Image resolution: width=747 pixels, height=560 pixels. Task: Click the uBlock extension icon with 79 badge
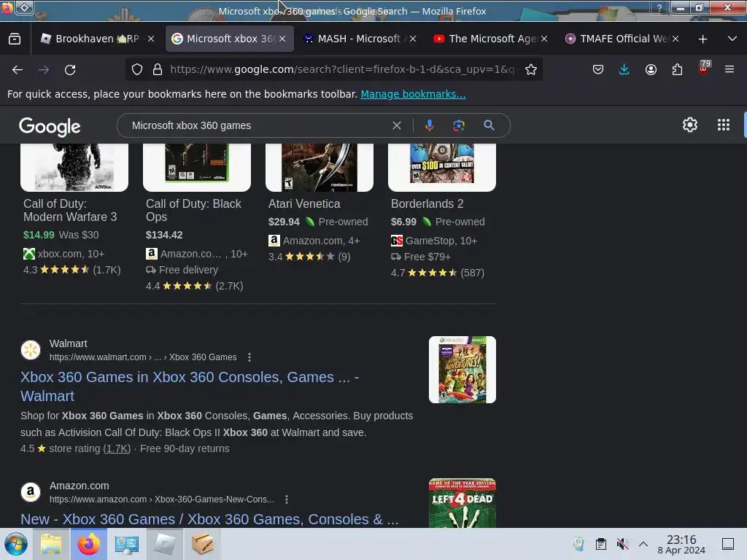click(x=703, y=69)
